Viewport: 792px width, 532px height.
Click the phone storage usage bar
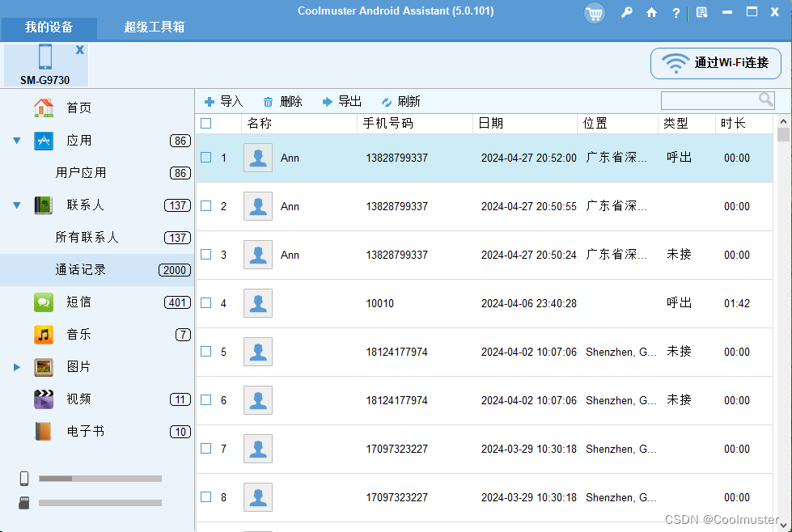[100, 479]
